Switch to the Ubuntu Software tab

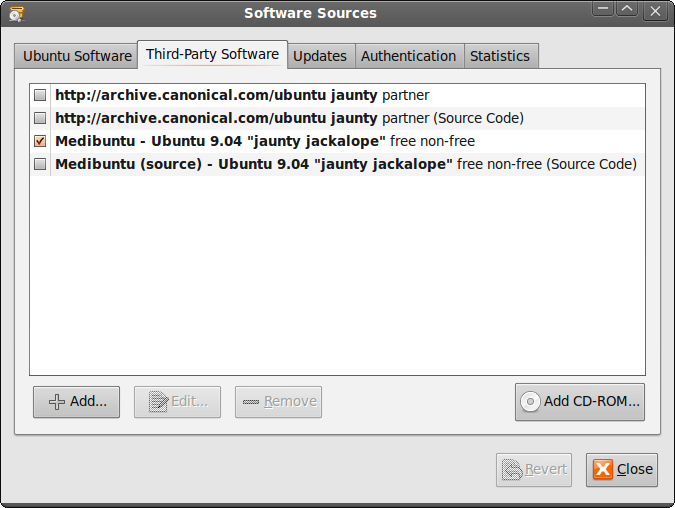(77, 56)
